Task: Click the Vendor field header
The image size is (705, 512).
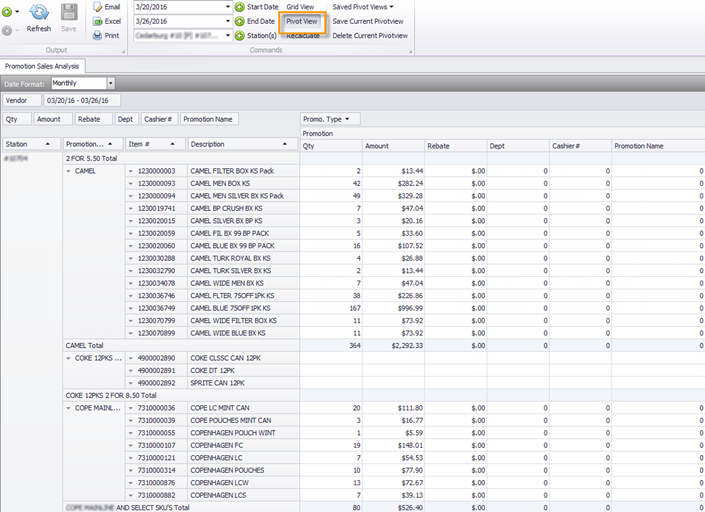Action: pos(22,100)
